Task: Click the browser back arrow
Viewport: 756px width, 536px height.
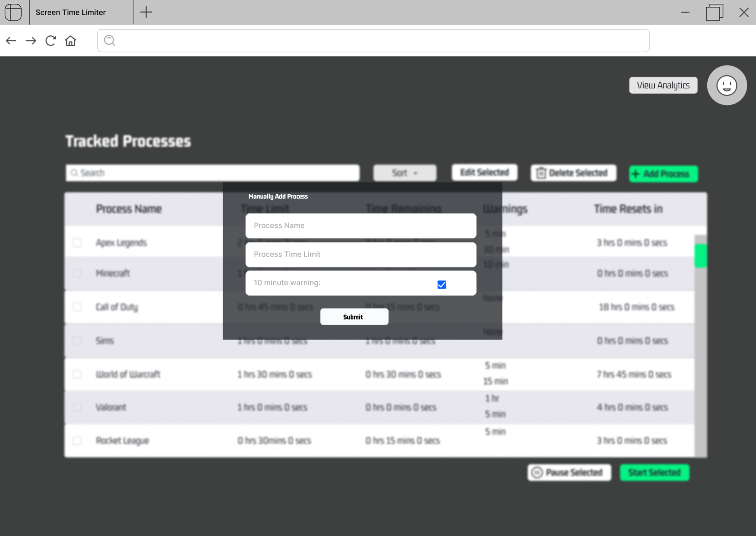Action: click(x=11, y=41)
